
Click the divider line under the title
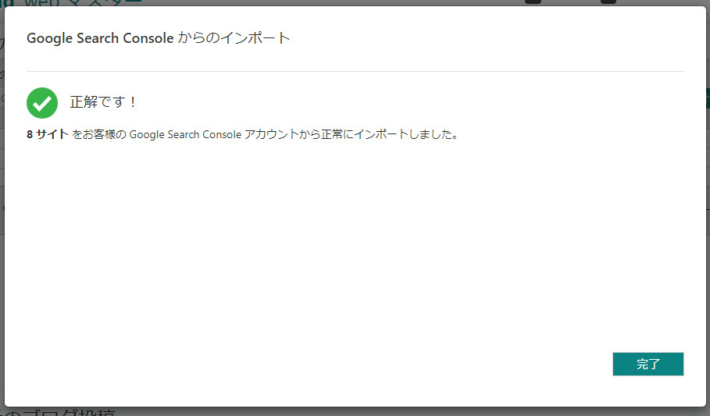(x=355, y=71)
